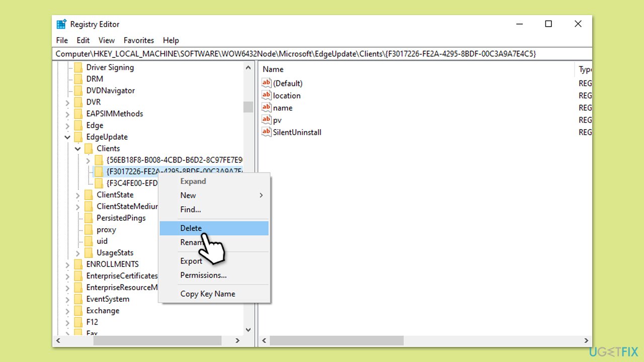Select the SilentUninstall value name

click(297, 132)
